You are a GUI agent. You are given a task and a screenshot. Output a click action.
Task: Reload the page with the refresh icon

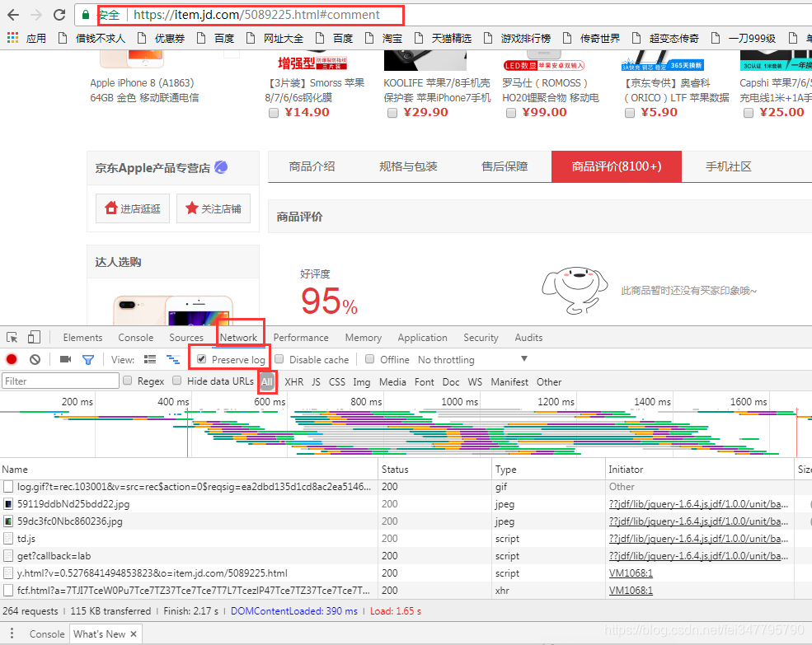59,15
